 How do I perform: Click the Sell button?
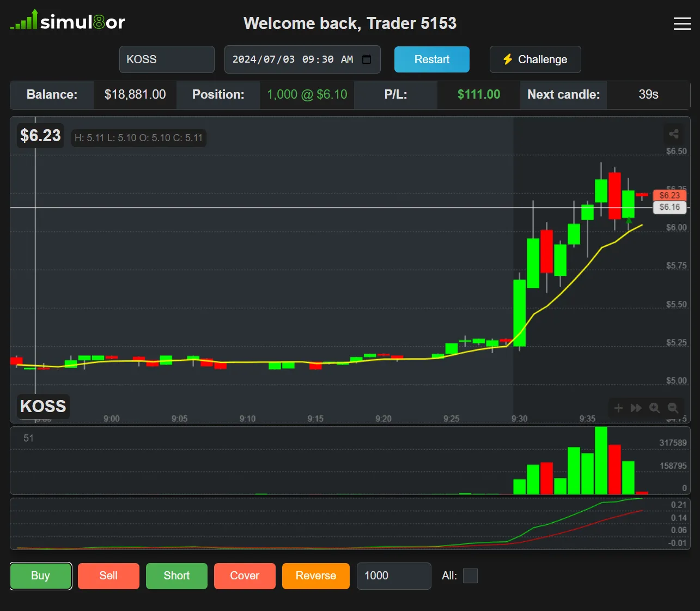point(108,576)
